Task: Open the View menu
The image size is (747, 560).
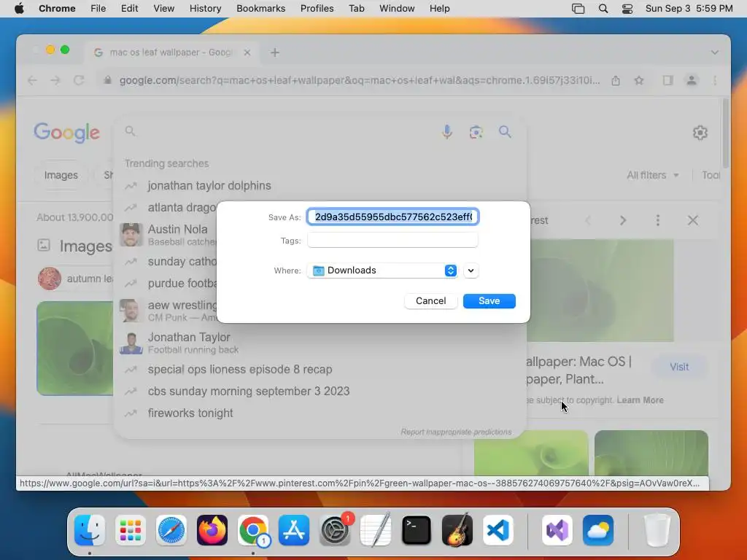Action: [x=163, y=9]
